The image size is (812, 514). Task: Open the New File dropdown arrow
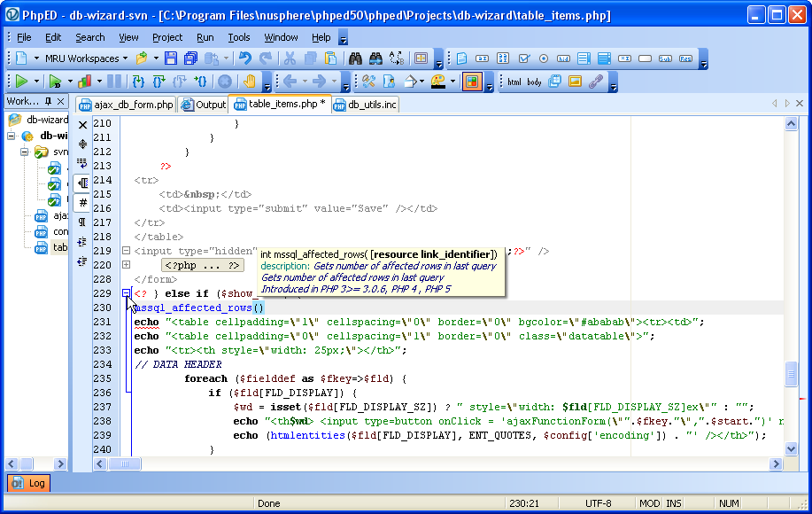tap(36, 58)
